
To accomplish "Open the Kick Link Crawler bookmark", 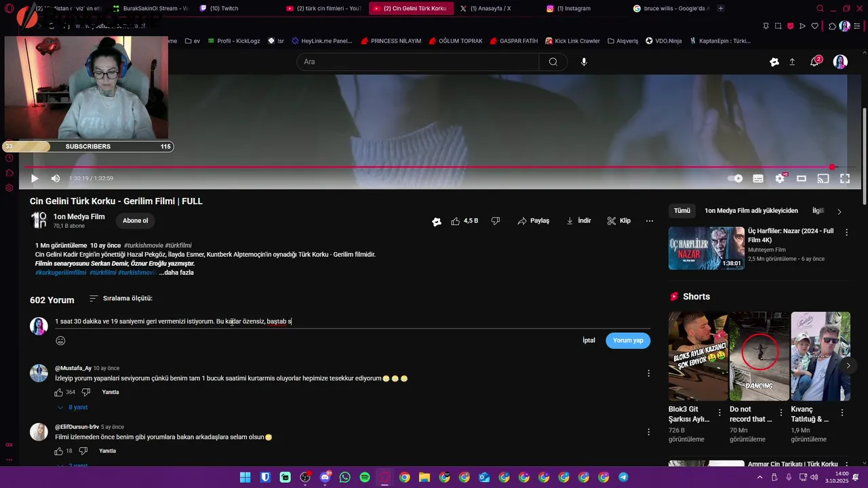I will coord(572,41).
